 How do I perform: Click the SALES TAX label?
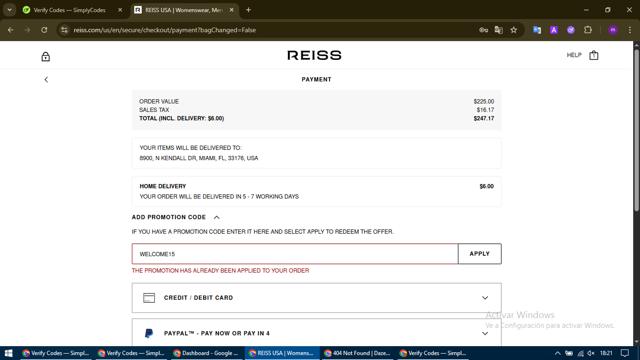coord(154,110)
